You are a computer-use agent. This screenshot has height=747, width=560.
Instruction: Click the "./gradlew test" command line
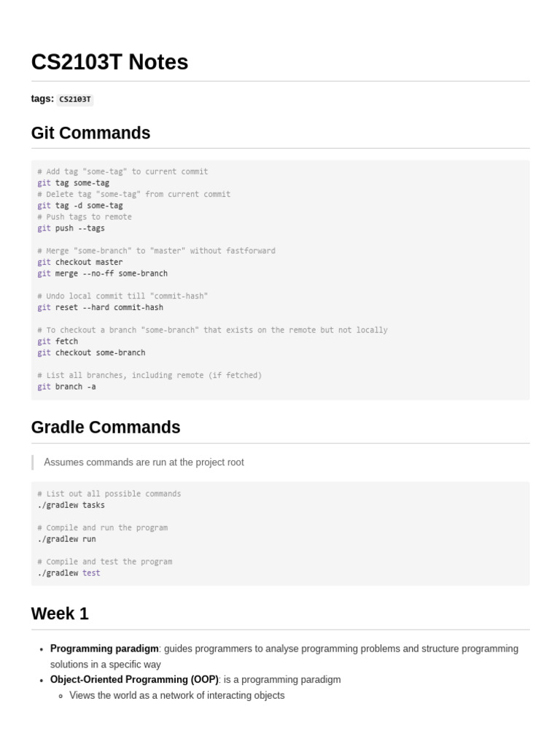69,573
